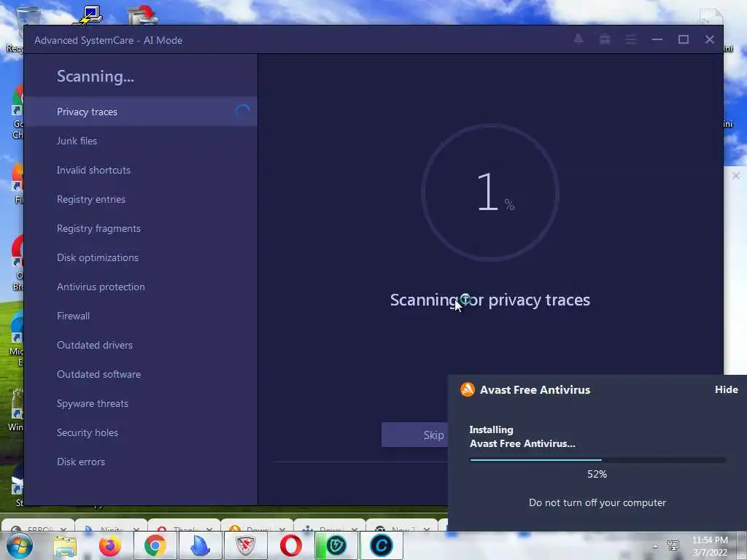The image size is (747, 560).
Task: Close the Advanced SystemCare window
Action: pyautogui.click(x=709, y=39)
